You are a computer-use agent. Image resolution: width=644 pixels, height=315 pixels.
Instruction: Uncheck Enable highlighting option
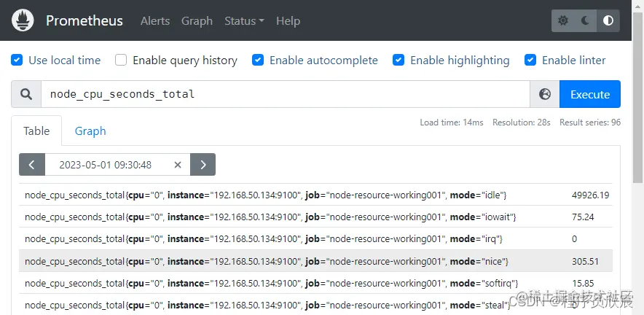click(x=398, y=61)
